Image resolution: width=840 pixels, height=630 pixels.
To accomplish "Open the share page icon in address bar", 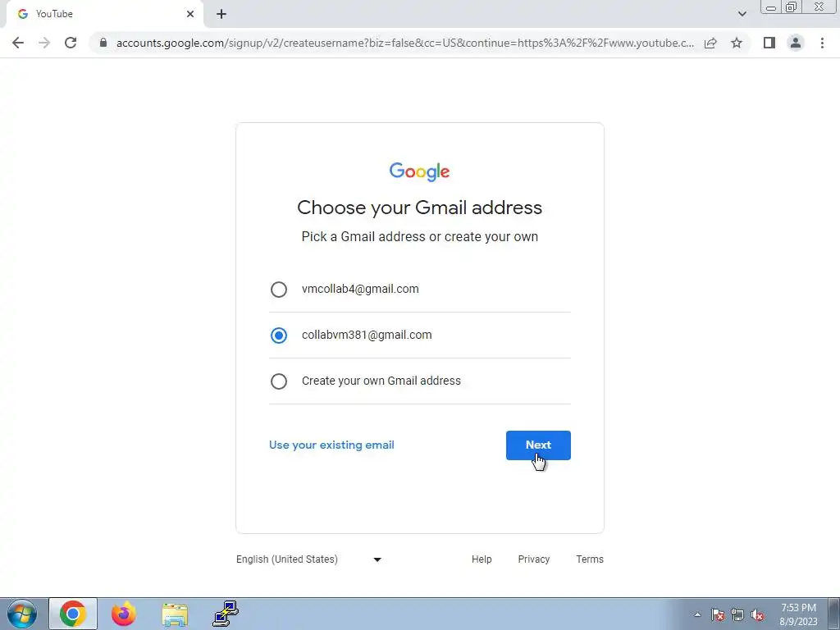I will pyautogui.click(x=710, y=43).
